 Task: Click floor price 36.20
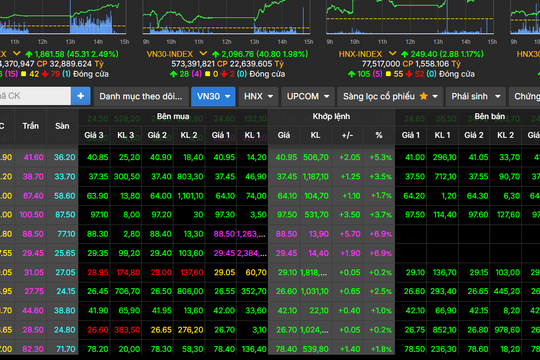(64, 157)
